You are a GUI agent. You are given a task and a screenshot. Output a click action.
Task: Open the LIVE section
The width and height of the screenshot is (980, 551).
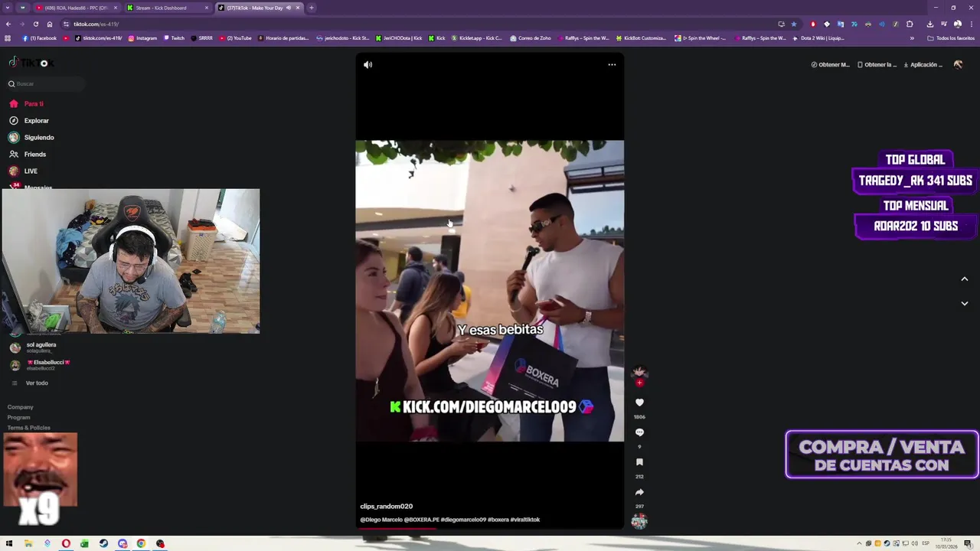coord(23,171)
